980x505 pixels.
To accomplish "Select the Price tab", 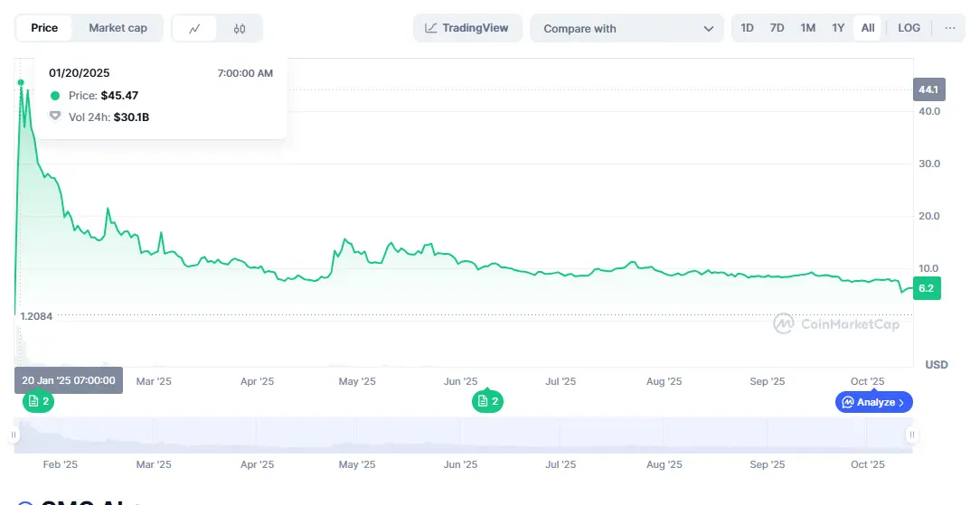I will pyautogui.click(x=44, y=28).
